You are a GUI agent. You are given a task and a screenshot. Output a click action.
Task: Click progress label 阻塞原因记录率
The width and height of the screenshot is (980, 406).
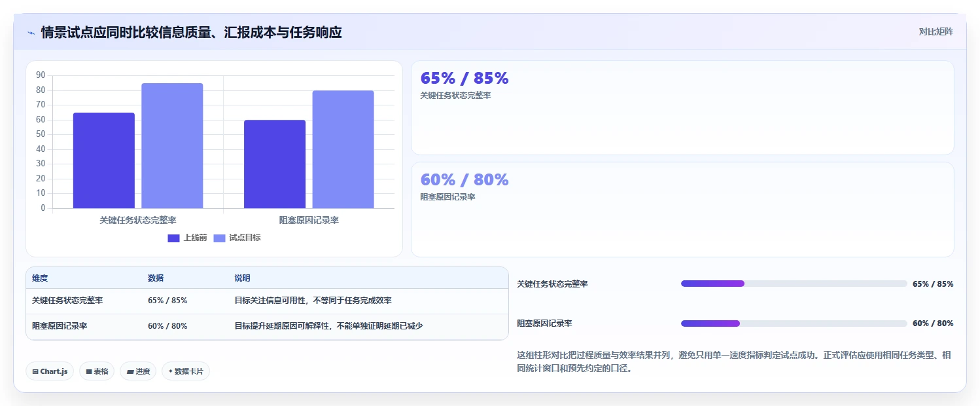point(544,323)
